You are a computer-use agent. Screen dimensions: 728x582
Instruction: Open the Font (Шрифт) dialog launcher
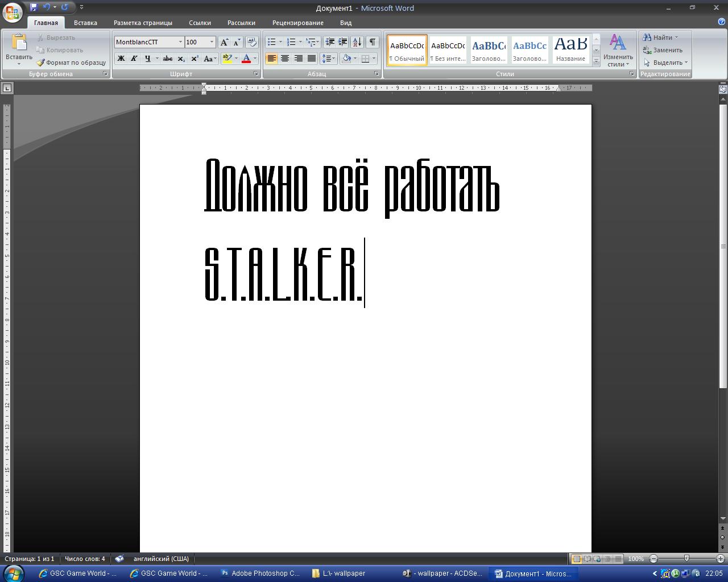pos(256,74)
